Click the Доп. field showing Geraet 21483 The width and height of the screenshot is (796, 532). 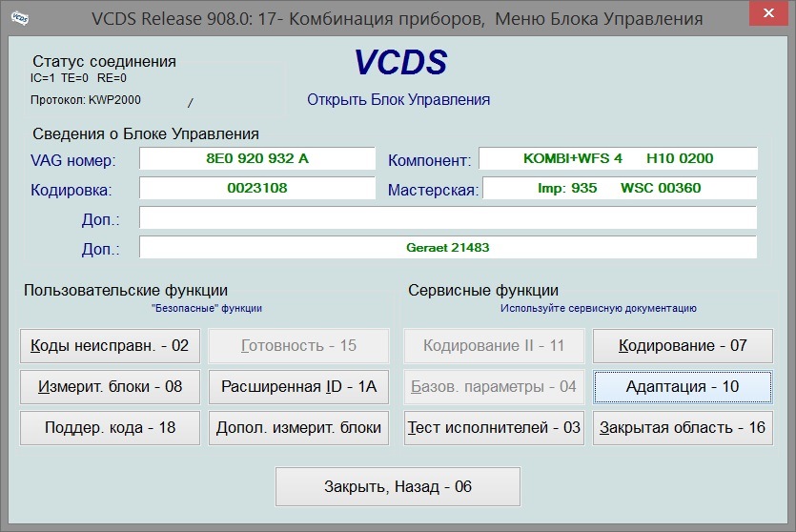[x=448, y=247]
